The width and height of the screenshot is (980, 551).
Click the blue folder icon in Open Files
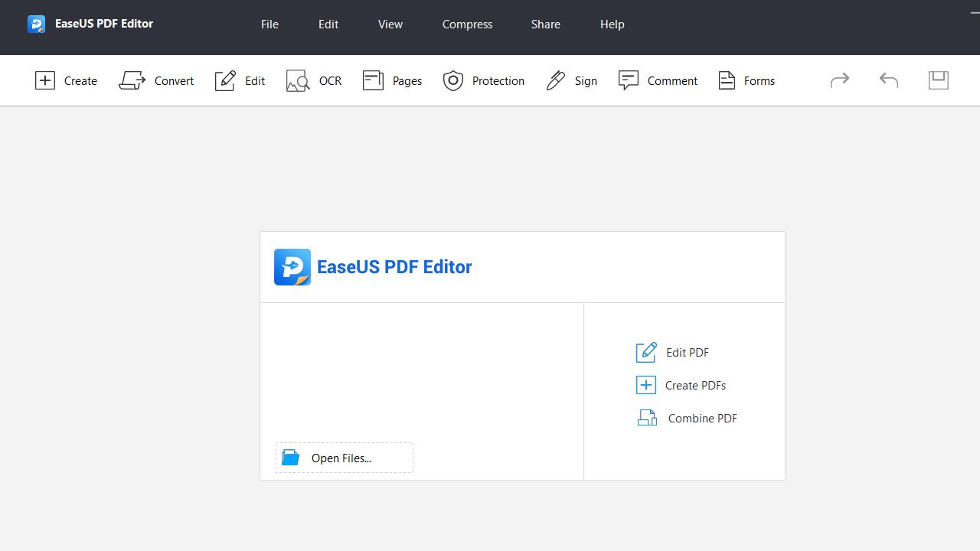pos(290,458)
